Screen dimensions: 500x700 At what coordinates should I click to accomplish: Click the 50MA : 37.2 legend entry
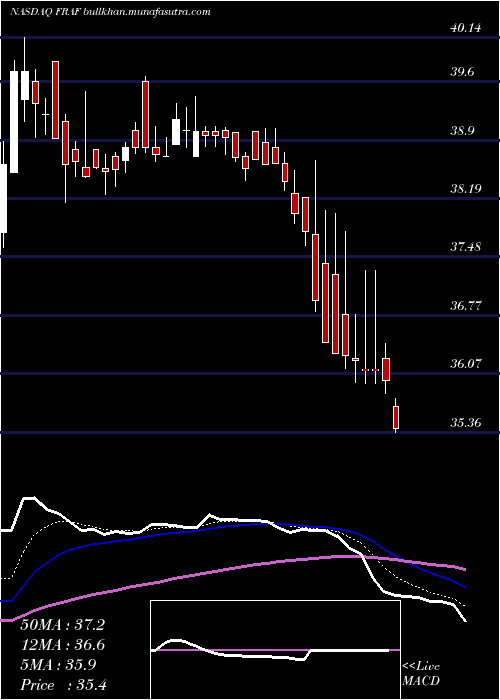pos(62,625)
